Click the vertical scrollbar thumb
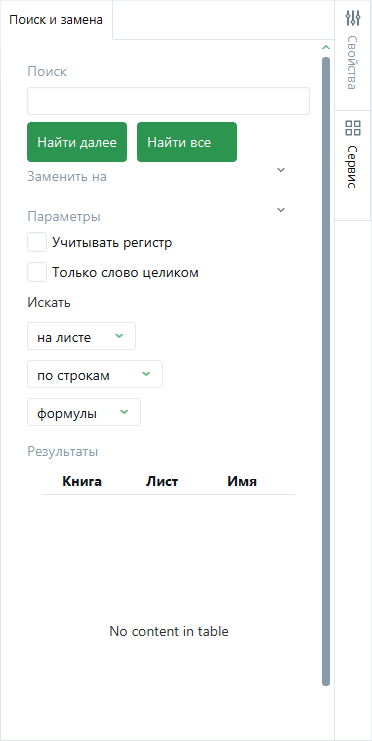The width and height of the screenshot is (372, 741). click(x=326, y=371)
